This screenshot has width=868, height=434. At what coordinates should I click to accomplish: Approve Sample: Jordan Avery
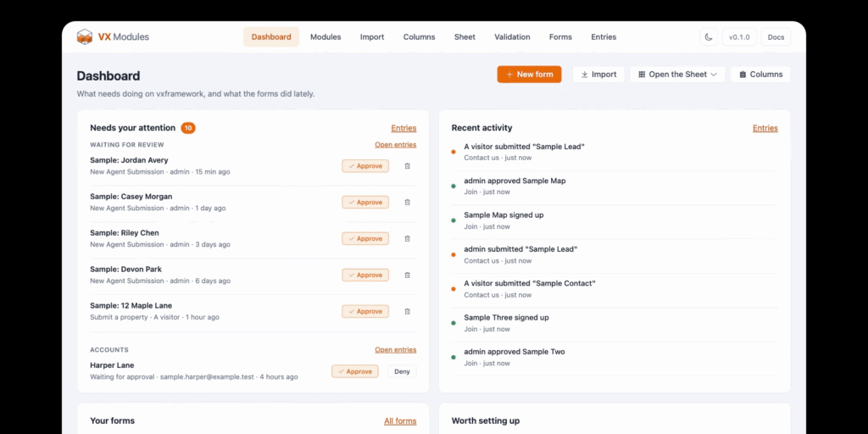(365, 166)
